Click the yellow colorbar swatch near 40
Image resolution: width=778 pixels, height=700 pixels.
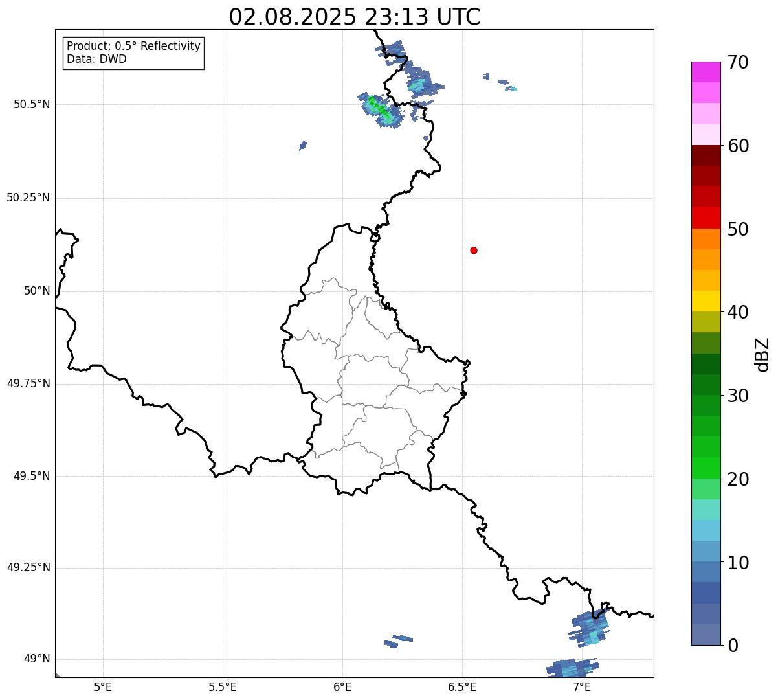pos(706,301)
